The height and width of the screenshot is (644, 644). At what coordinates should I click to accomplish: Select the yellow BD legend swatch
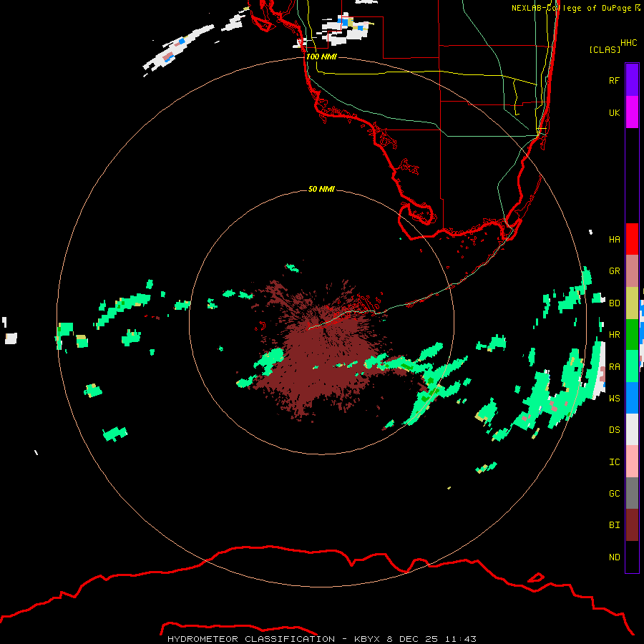pyautogui.click(x=632, y=303)
